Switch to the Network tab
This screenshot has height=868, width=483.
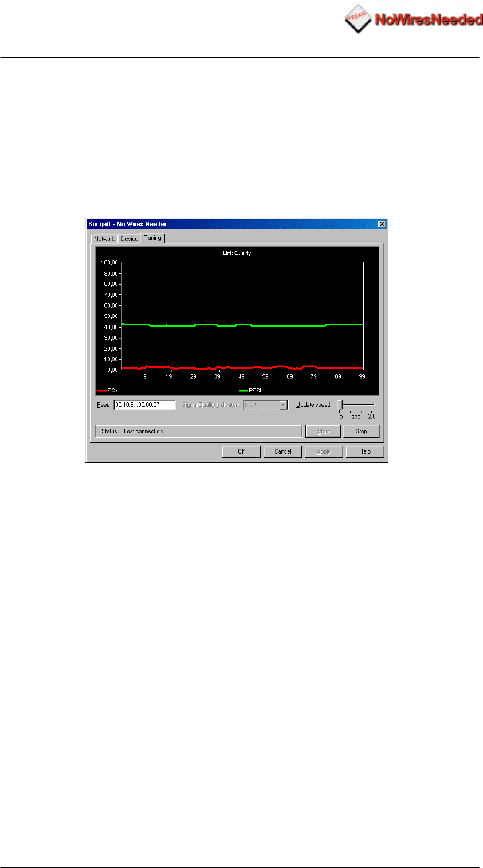click(x=104, y=239)
